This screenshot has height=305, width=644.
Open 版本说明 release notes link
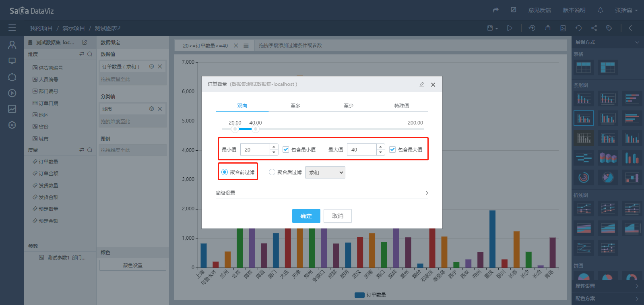(x=574, y=10)
